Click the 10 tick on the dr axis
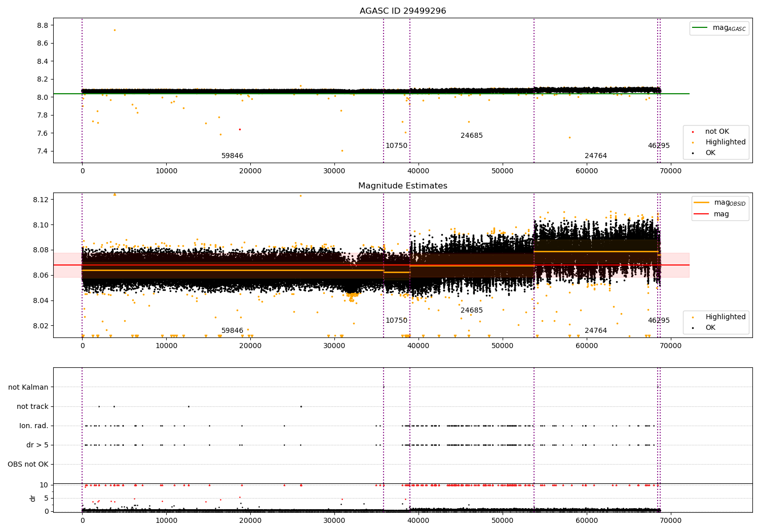 point(44,485)
